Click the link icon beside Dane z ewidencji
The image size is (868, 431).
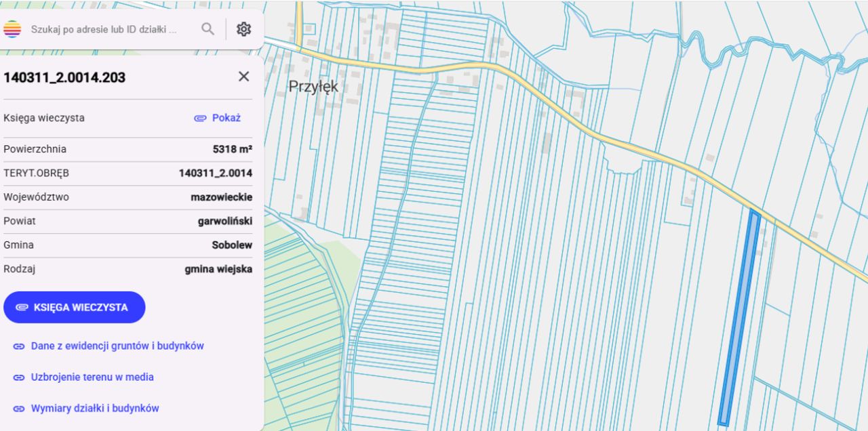point(19,346)
